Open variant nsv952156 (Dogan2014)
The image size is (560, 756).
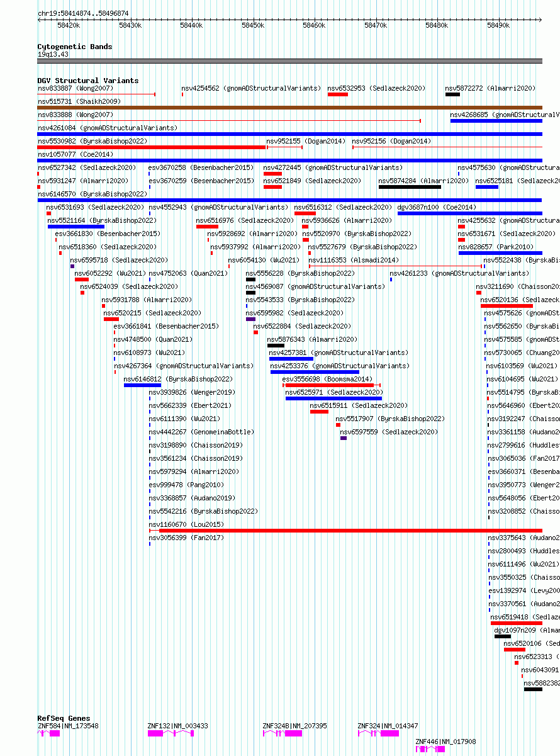[x=391, y=141]
